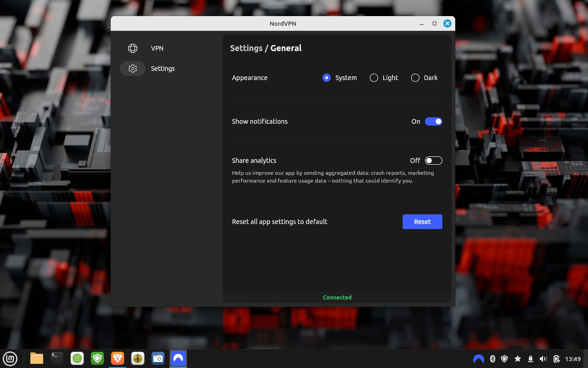
Task: Open the Bluetooth tray icon
Action: [492, 359]
